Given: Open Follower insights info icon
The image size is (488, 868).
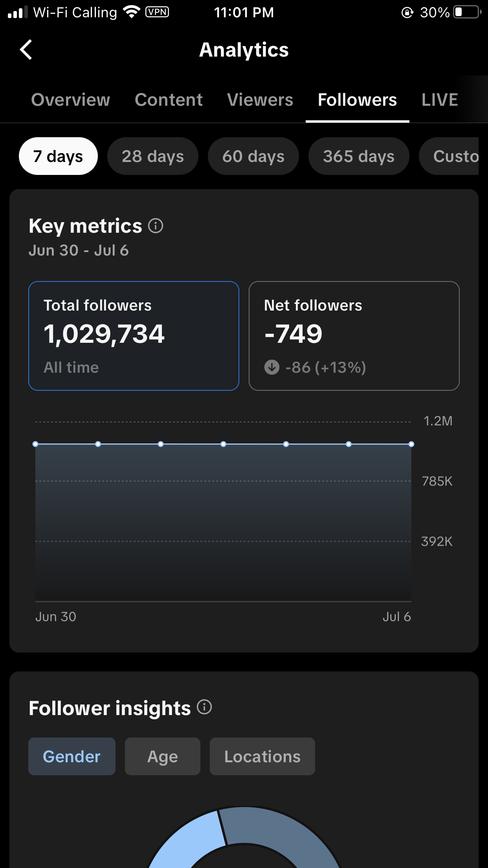Looking at the screenshot, I should (204, 707).
